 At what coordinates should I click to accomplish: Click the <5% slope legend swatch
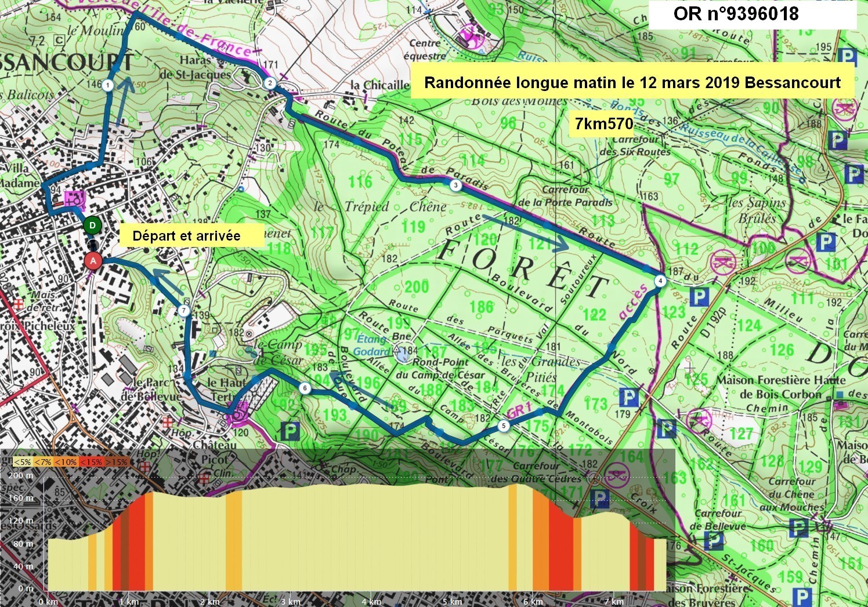click(23, 462)
